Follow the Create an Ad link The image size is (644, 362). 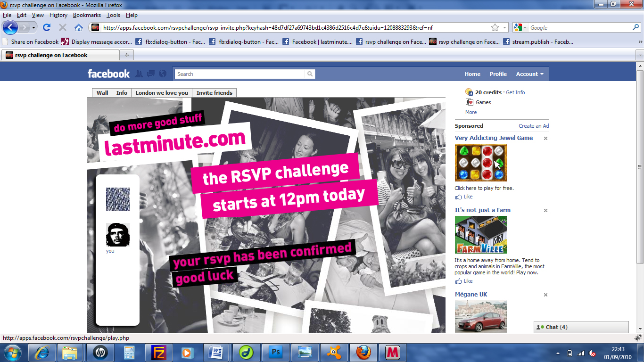point(534,126)
